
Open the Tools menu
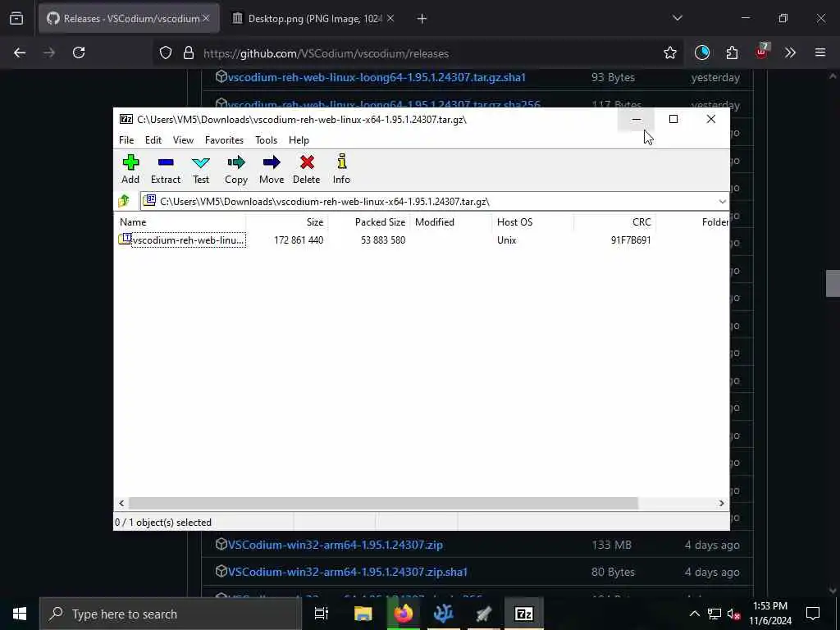click(267, 139)
